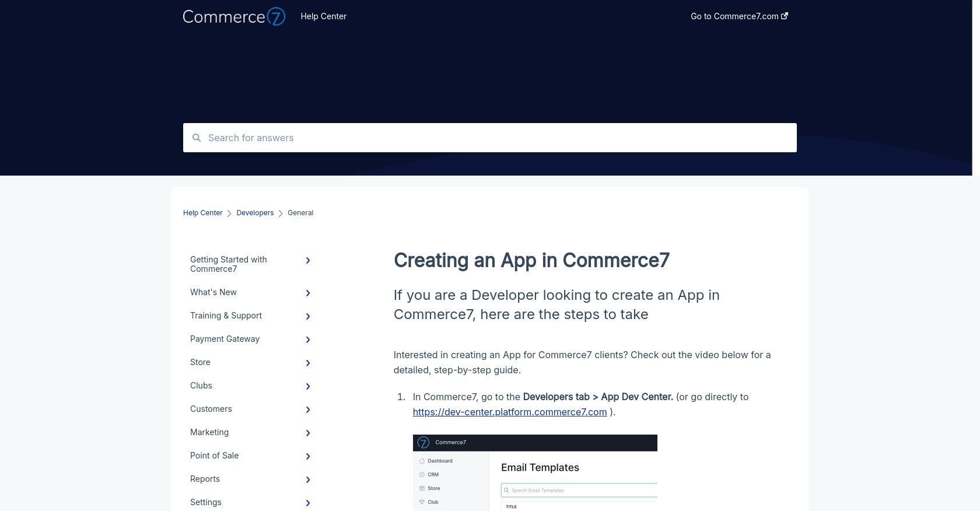
Task: Click the General breadcrumb text
Action: click(300, 213)
